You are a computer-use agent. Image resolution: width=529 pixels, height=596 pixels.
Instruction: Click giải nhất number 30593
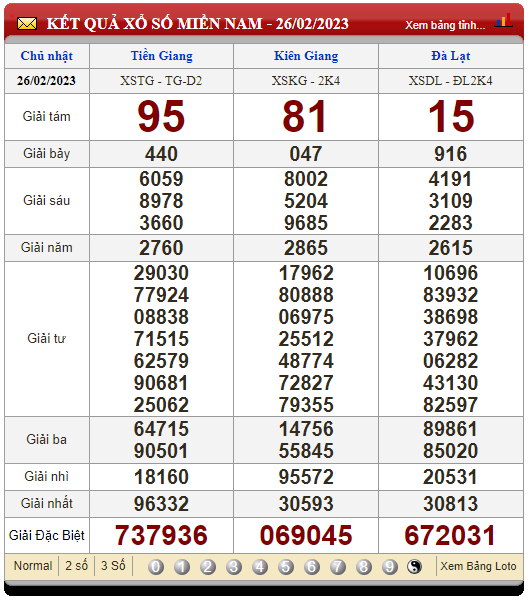coord(306,504)
